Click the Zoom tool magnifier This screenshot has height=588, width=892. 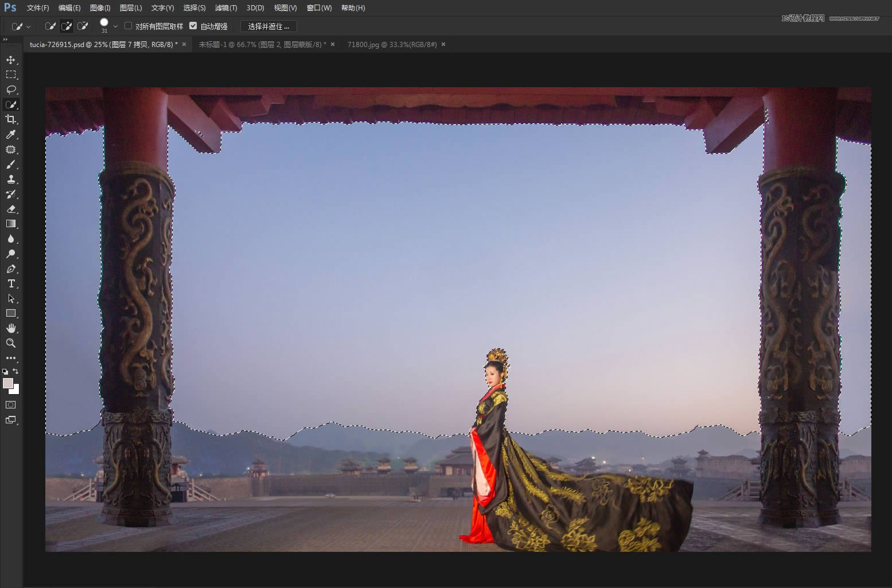coord(10,343)
